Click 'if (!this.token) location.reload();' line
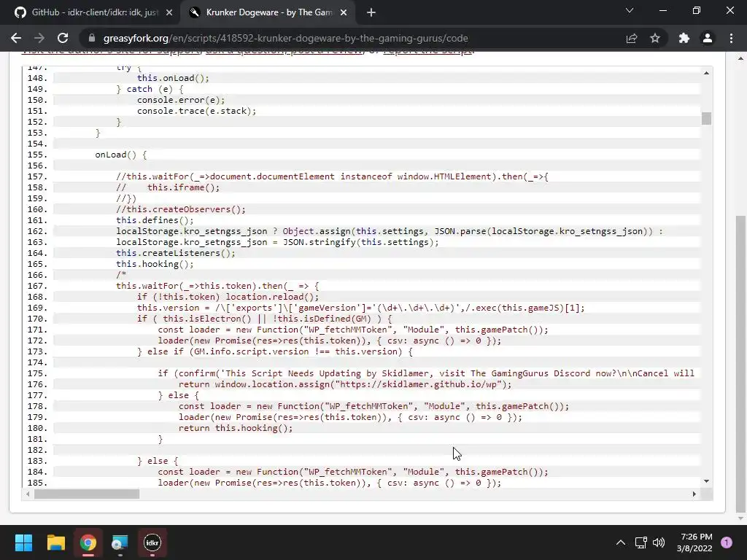Viewport: 747px width, 560px height. [x=228, y=297]
